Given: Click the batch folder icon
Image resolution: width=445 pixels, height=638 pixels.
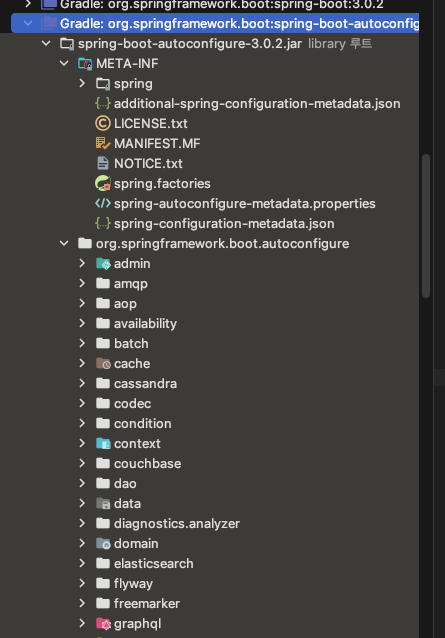Looking at the screenshot, I should (103, 343).
